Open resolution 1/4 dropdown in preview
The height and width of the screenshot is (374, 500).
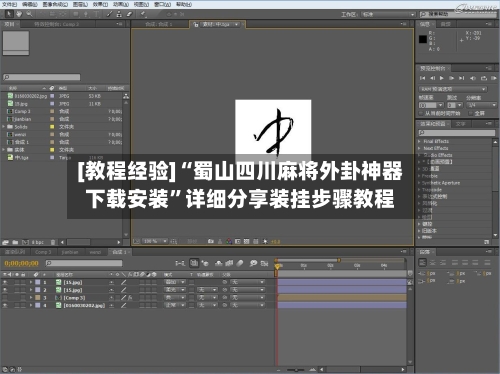click(x=482, y=105)
